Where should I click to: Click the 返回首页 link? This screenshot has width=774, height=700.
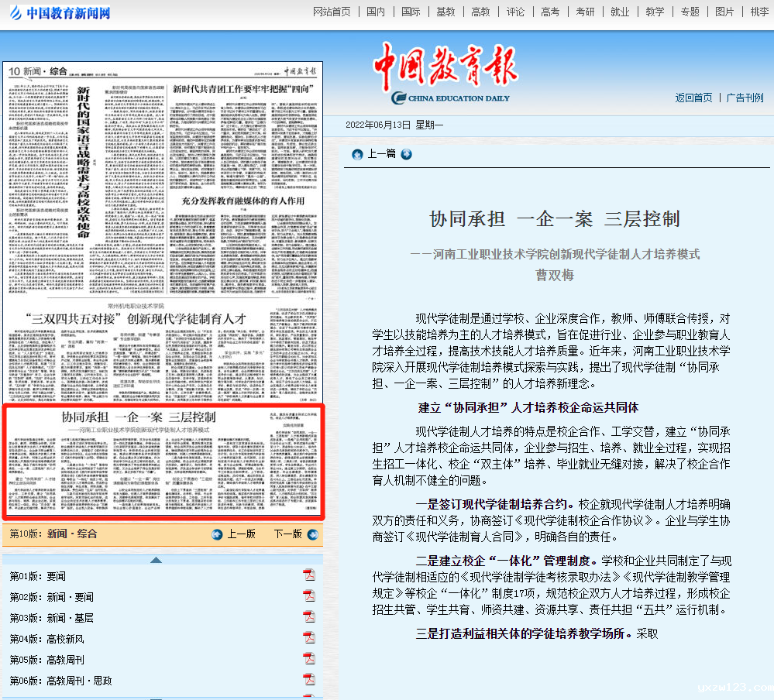[x=693, y=98]
